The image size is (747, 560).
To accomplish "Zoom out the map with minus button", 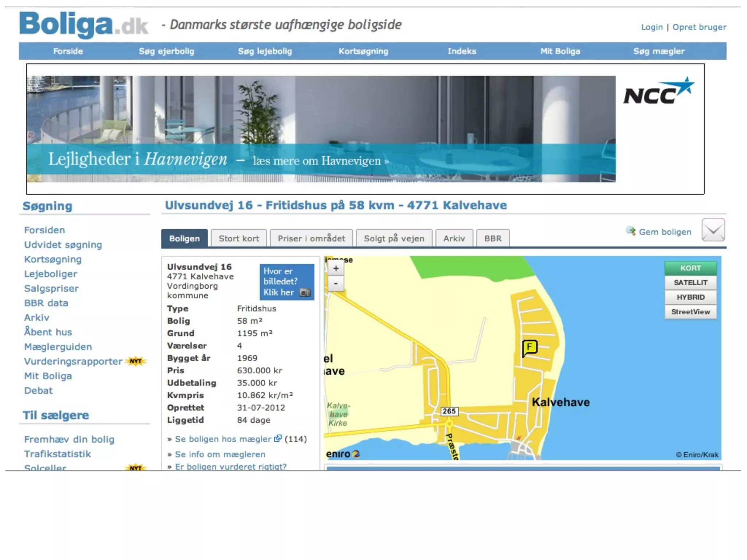I will coord(336,283).
